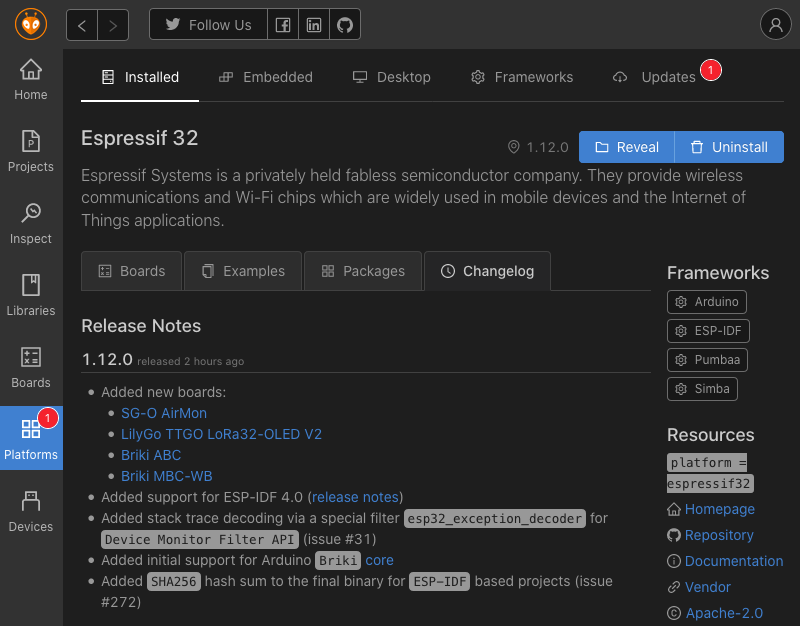
Task: Open the Facebook page icon
Action: pos(283,24)
